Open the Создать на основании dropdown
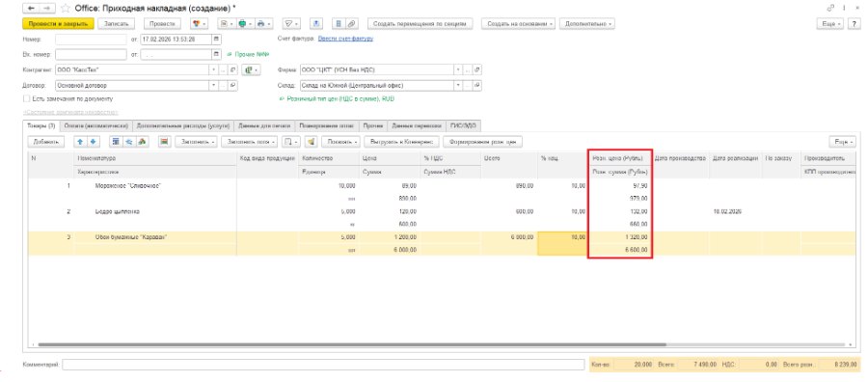Screen dimensions: 868x382 coord(518,24)
